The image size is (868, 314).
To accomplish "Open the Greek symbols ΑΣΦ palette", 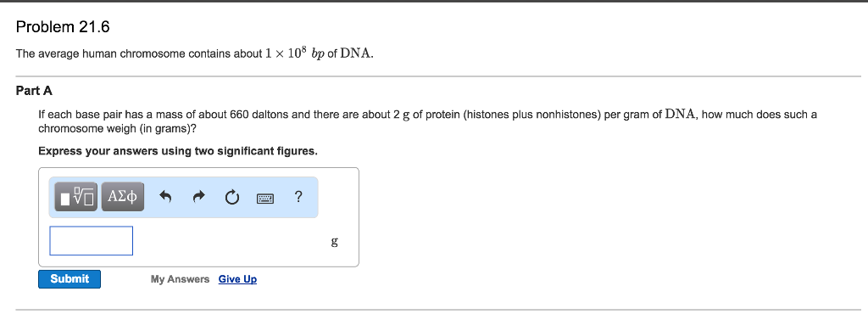I will click(123, 197).
